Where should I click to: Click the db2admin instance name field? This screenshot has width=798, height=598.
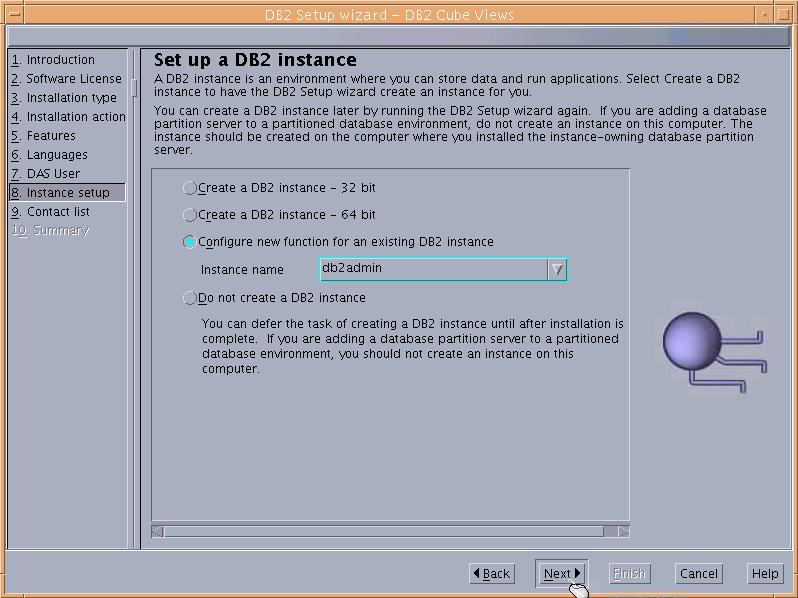tap(434, 269)
